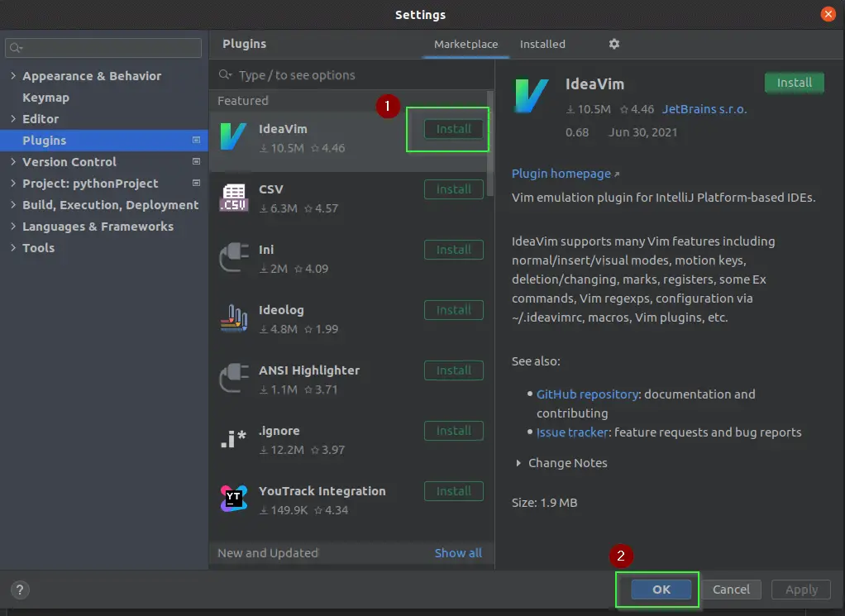Click Show all for New and Updated
The image size is (845, 616).
coord(458,553)
